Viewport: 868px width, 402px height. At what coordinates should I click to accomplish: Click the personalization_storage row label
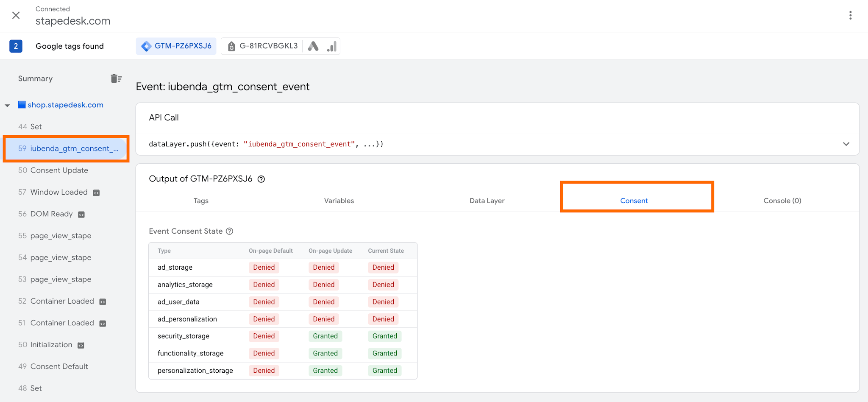[195, 370]
